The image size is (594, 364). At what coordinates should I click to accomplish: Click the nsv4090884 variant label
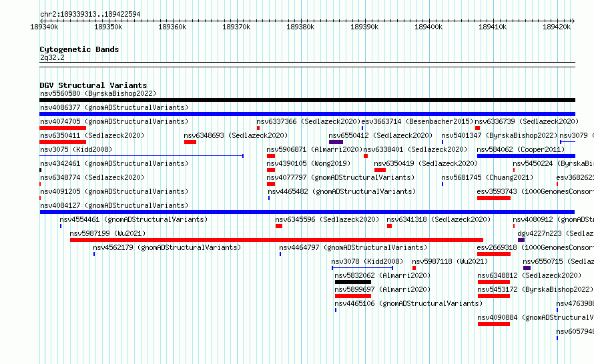[x=536, y=317]
